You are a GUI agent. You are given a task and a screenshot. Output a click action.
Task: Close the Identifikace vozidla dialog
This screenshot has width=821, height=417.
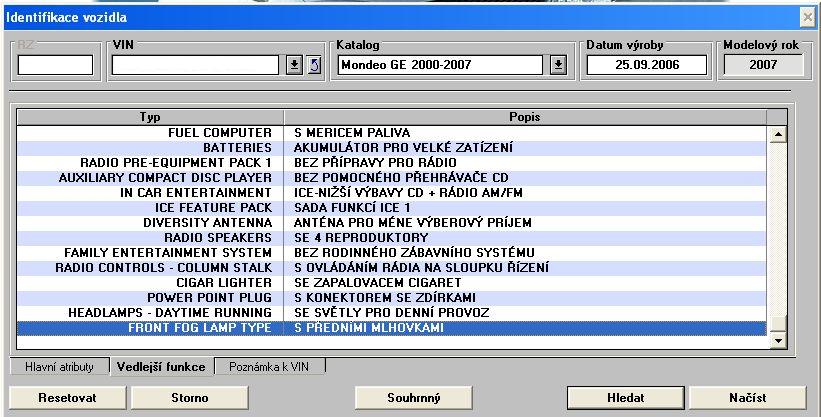(x=808, y=18)
